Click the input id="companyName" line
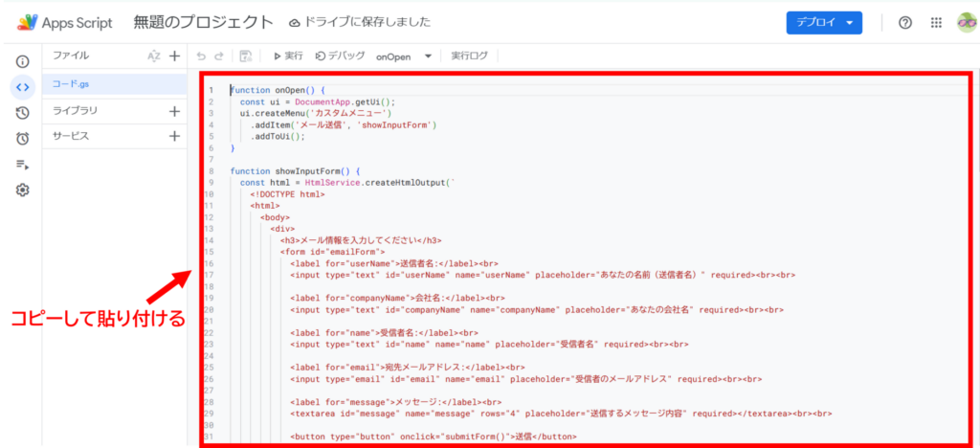980x448 pixels. (x=537, y=309)
